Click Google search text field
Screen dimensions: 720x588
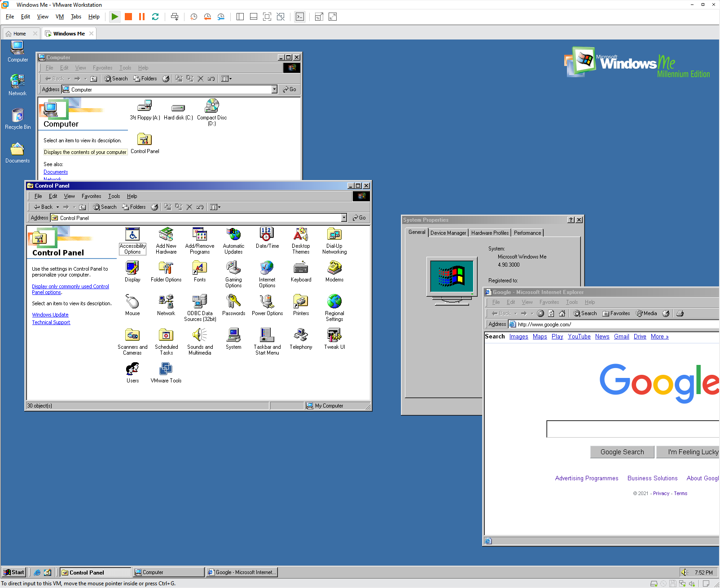pyautogui.click(x=633, y=429)
